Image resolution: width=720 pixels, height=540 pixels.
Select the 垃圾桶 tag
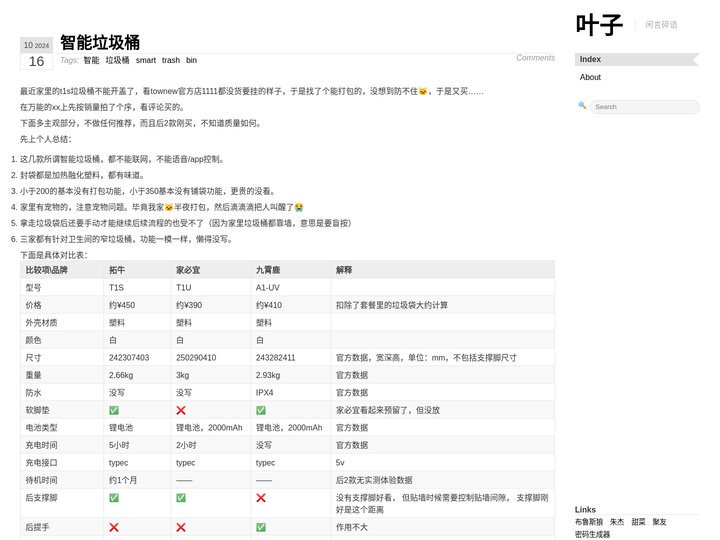(117, 60)
